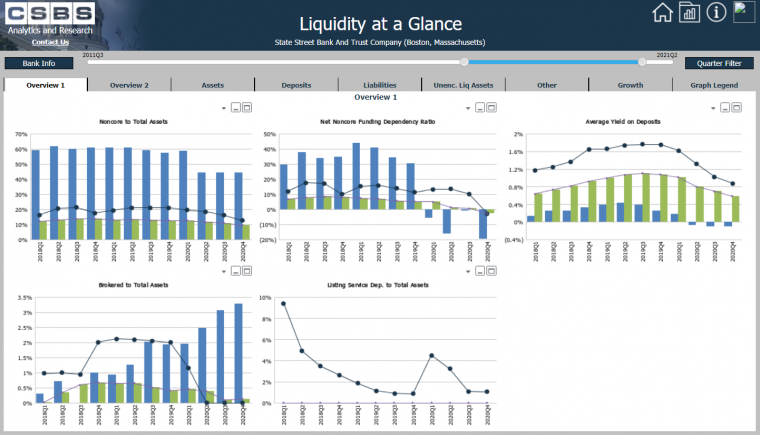Click the Brokered to Total Assets title
The height and width of the screenshot is (435, 760).
click(133, 285)
